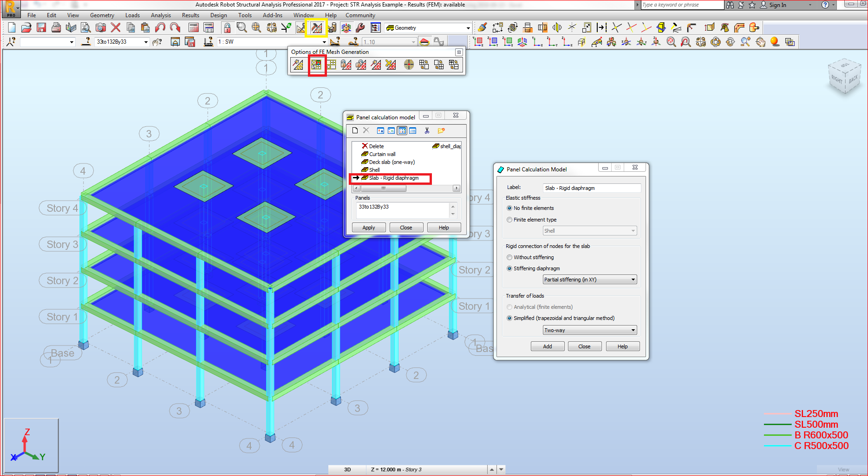Expand the story selector up arrow in status bar
This screenshot has width=868, height=476.
pos(492,469)
